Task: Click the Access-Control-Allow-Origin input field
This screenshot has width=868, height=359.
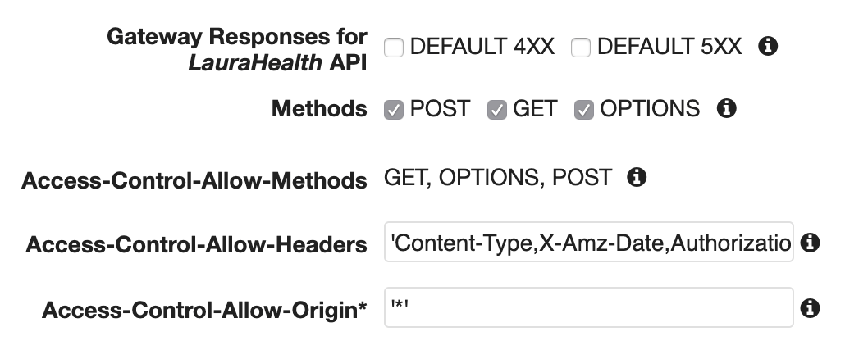Action: point(588,307)
